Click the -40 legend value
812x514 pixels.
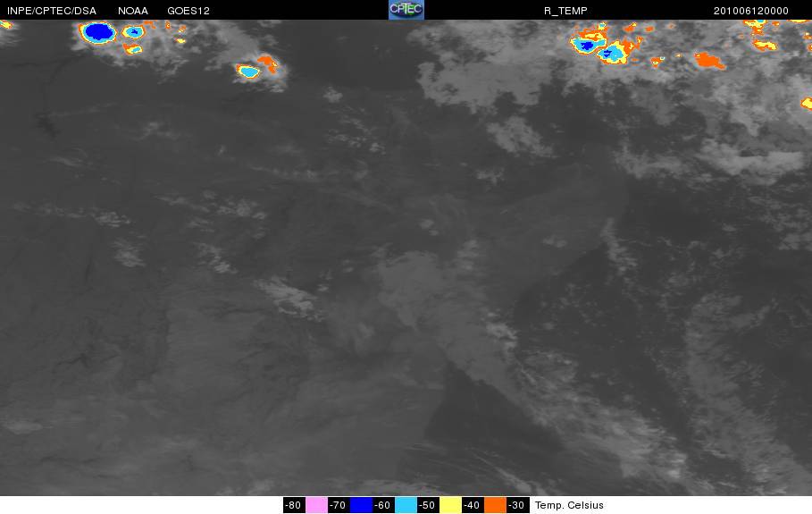point(472,505)
